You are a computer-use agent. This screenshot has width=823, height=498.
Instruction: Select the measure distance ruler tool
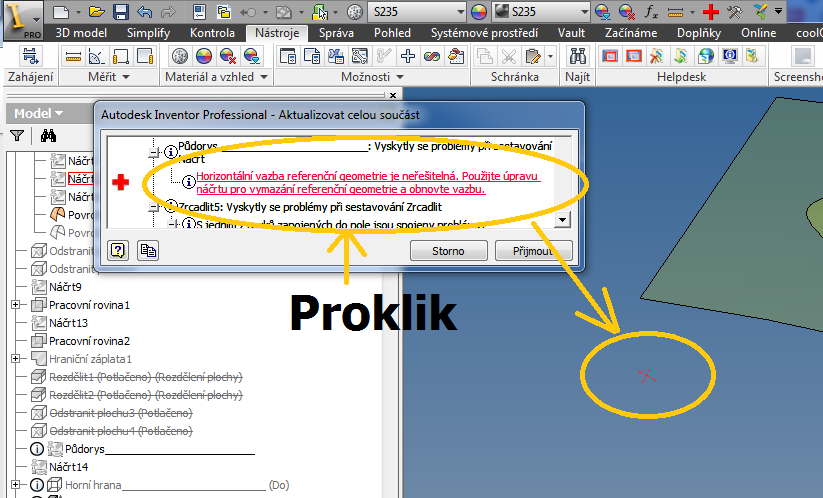coord(73,56)
